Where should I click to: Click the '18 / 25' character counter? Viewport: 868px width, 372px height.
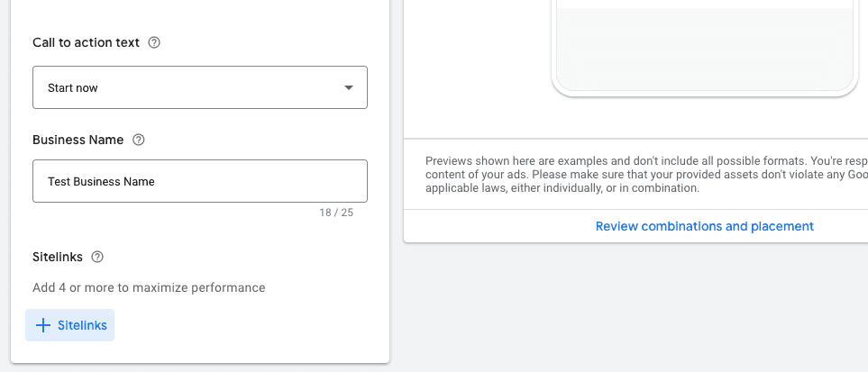(336, 213)
